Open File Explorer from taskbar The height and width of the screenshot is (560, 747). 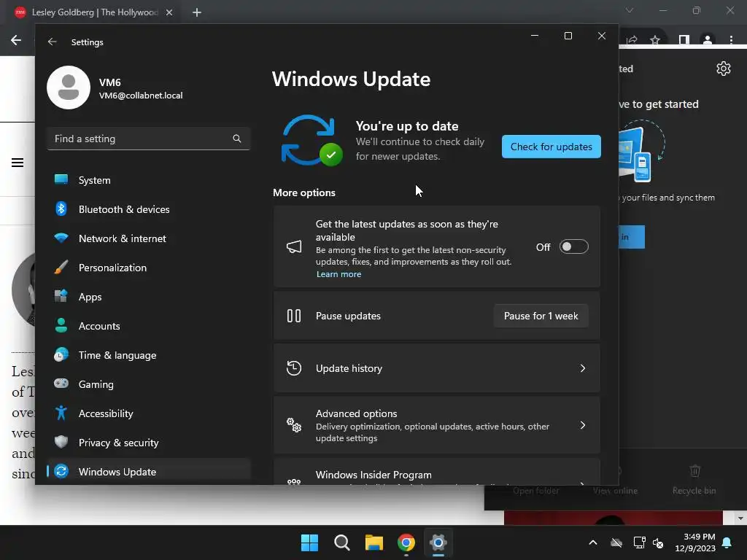[374, 542]
